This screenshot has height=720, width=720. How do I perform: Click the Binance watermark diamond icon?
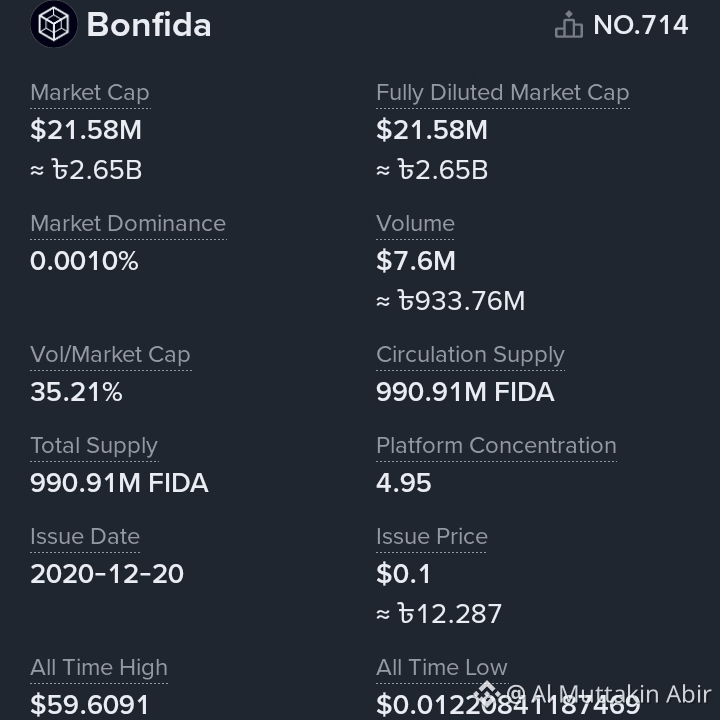486,693
